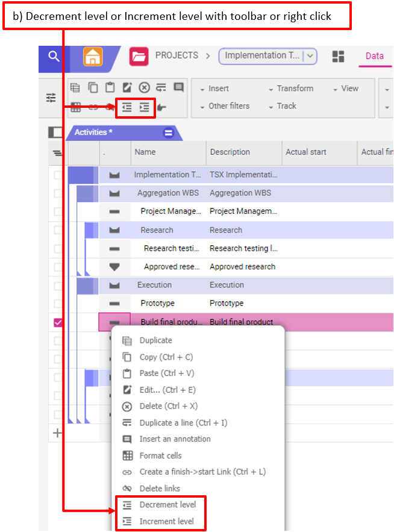Open the project selector dropdown arrow

click(310, 56)
